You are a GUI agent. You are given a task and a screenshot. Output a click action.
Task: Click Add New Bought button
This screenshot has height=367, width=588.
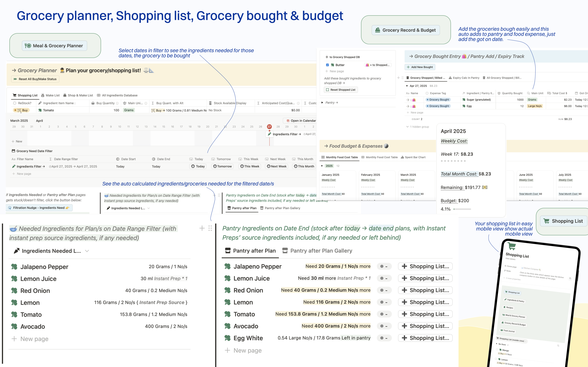pyautogui.click(x=420, y=67)
